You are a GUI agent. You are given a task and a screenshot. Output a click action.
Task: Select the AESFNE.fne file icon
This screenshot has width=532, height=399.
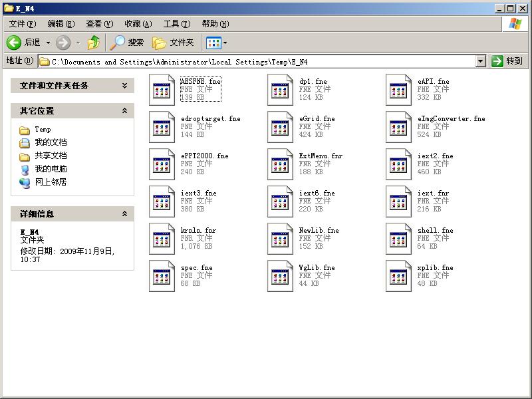coord(162,90)
